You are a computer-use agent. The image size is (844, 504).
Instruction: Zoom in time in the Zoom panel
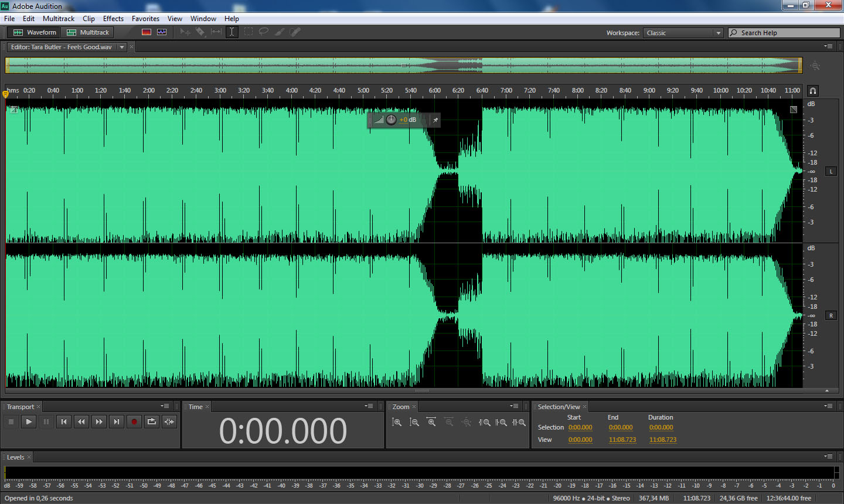coord(431,422)
